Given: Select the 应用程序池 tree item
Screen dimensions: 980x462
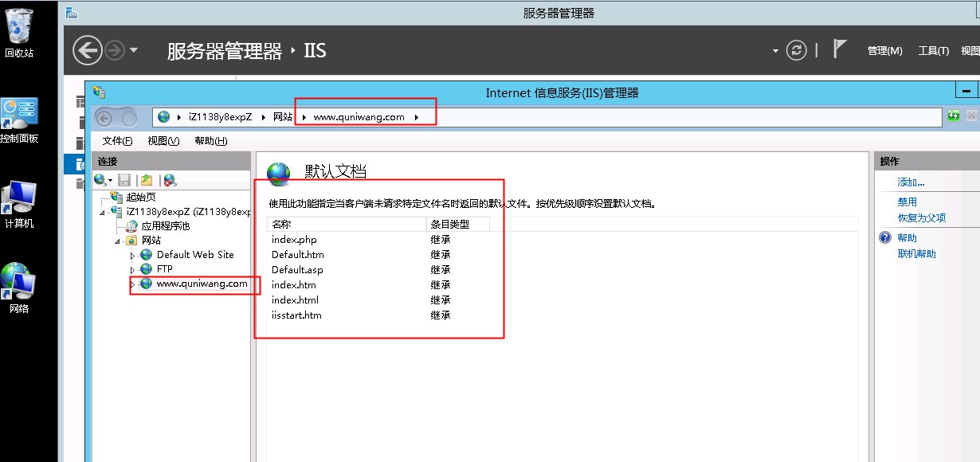Looking at the screenshot, I should click(x=165, y=226).
